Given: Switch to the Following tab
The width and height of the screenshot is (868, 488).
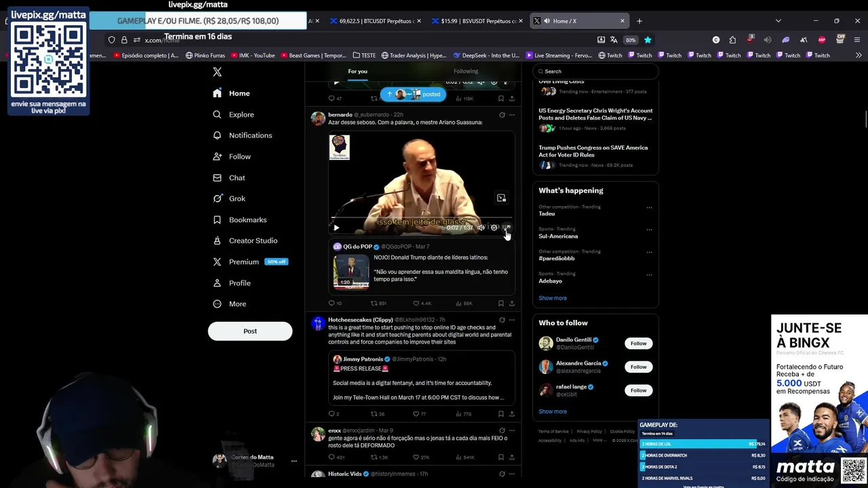Looking at the screenshot, I should [x=466, y=71].
